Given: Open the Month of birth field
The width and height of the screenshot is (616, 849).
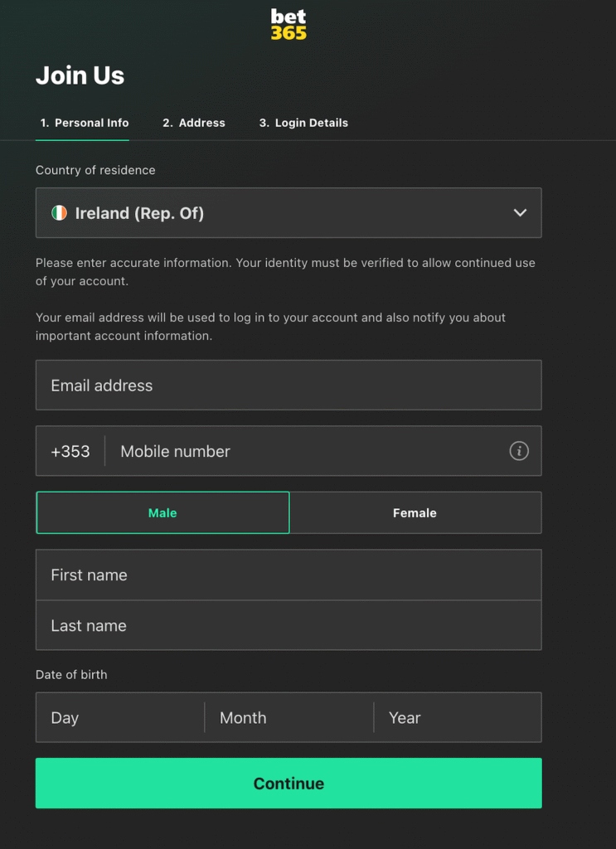Looking at the screenshot, I should (x=289, y=717).
